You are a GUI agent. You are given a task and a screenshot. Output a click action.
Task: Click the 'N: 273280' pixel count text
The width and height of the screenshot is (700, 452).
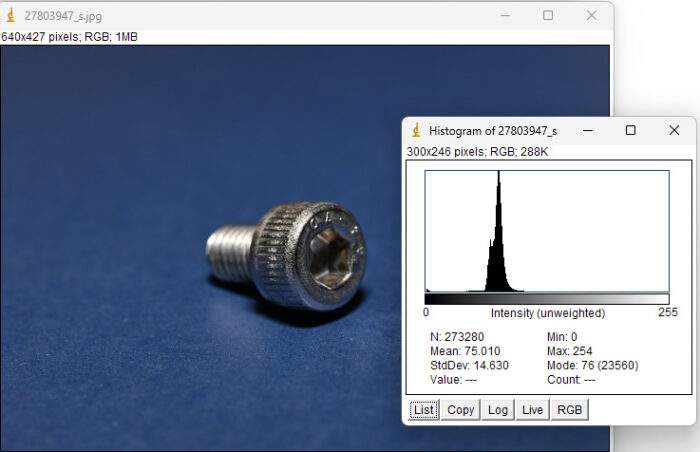tap(457, 337)
